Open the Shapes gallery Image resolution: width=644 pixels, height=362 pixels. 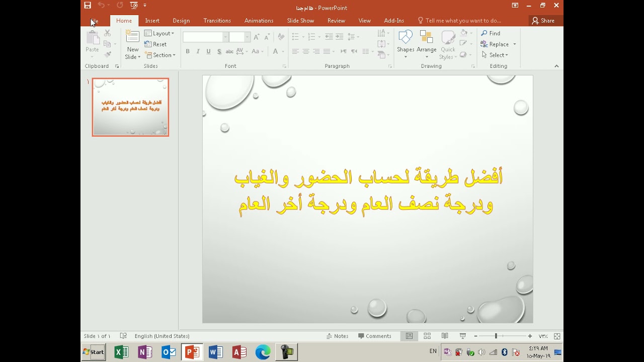tap(406, 44)
